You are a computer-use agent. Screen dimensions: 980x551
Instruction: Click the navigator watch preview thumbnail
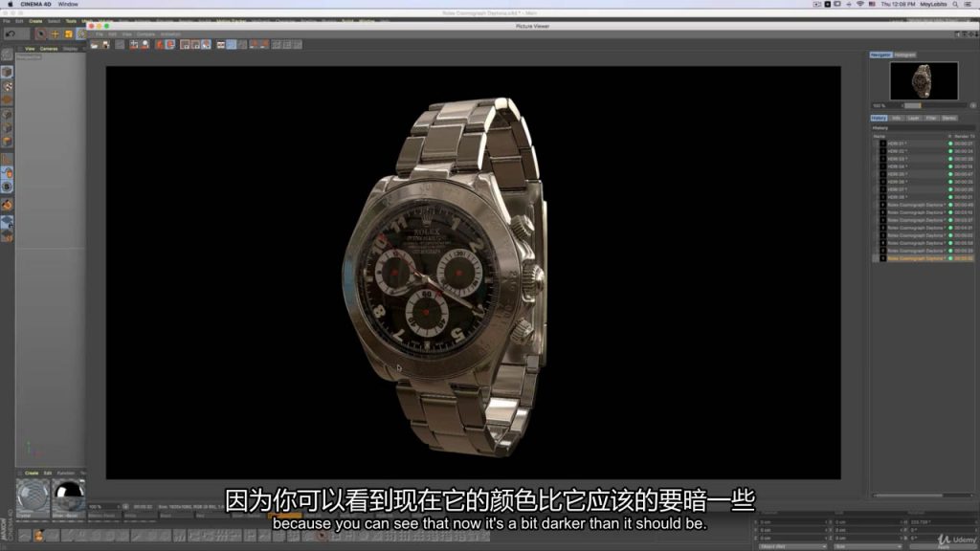click(924, 80)
